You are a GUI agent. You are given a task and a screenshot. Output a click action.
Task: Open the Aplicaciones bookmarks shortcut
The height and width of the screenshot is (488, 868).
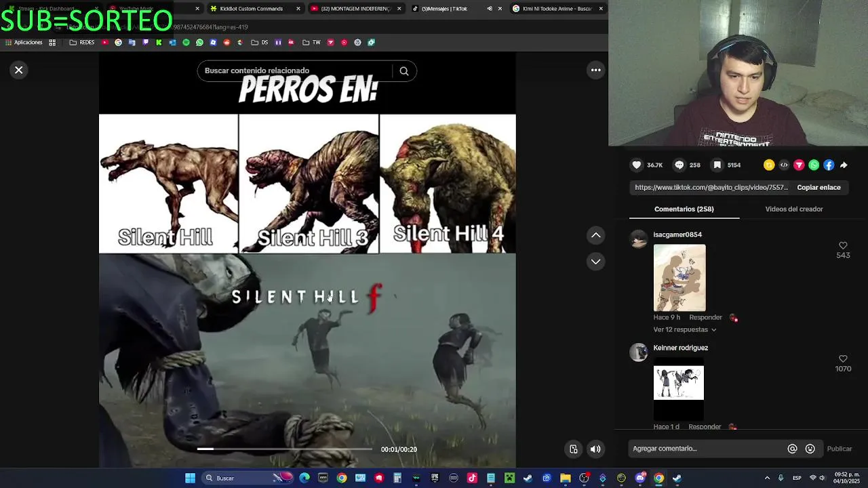(24, 42)
